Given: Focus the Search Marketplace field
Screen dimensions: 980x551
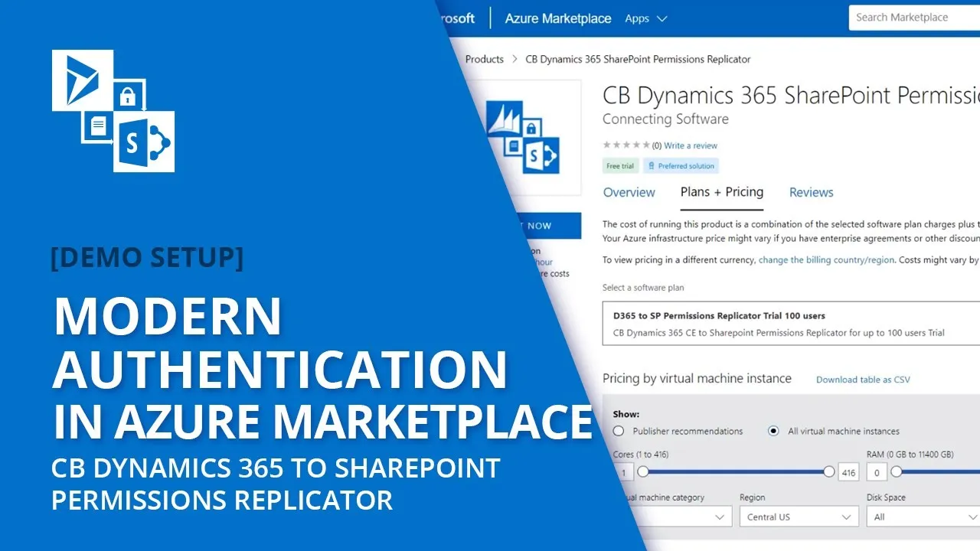Looking at the screenshot, I should [x=914, y=18].
